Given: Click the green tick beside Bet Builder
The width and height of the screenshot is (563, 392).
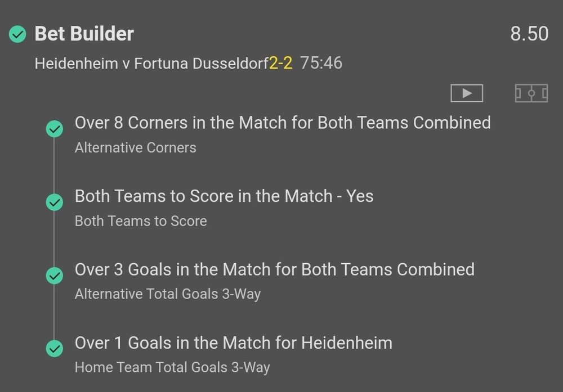Looking at the screenshot, I should pyautogui.click(x=17, y=35).
